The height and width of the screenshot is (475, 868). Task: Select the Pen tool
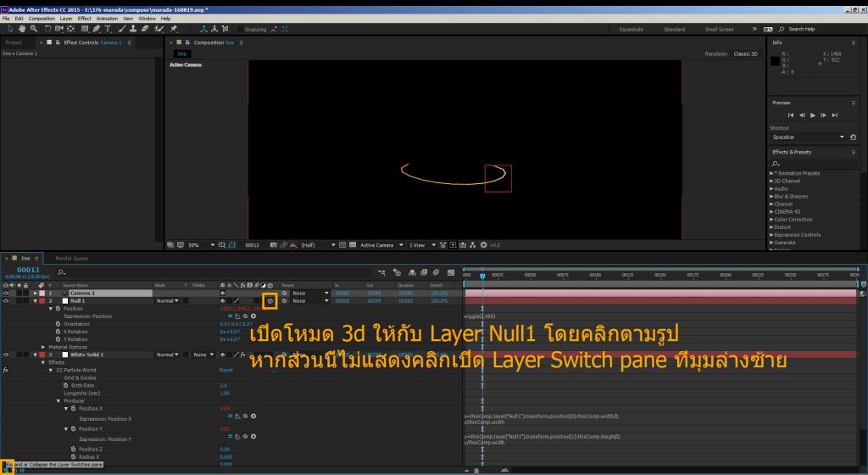[97, 29]
